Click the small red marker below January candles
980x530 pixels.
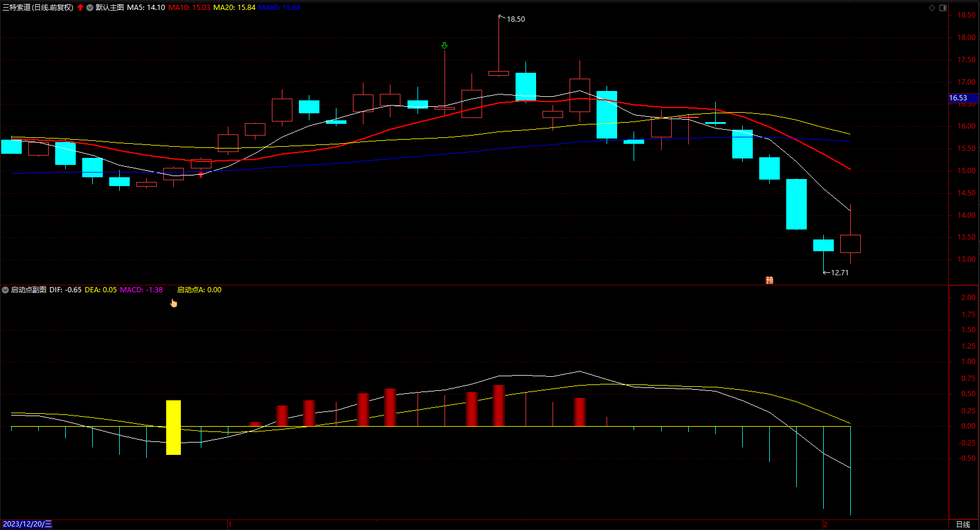tap(201, 175)
